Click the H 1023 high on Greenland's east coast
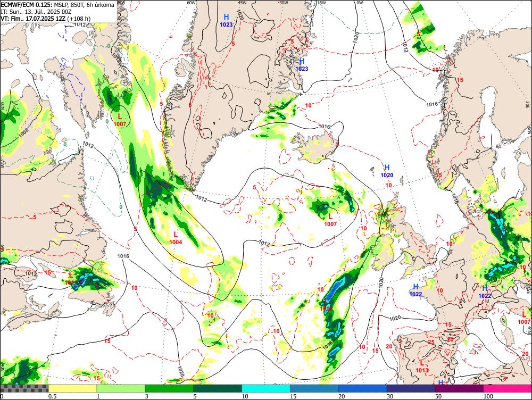The height and width of the screenshot is (400, 532). coord(302,64)
